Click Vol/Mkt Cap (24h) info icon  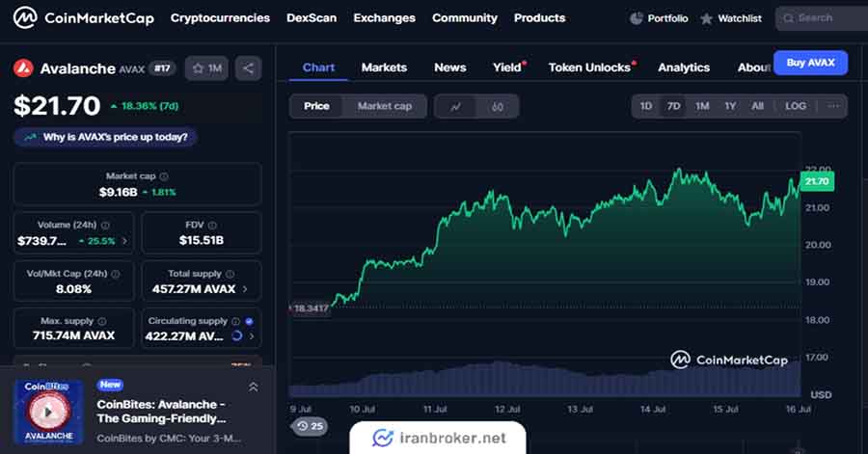(x=115, y=274)
